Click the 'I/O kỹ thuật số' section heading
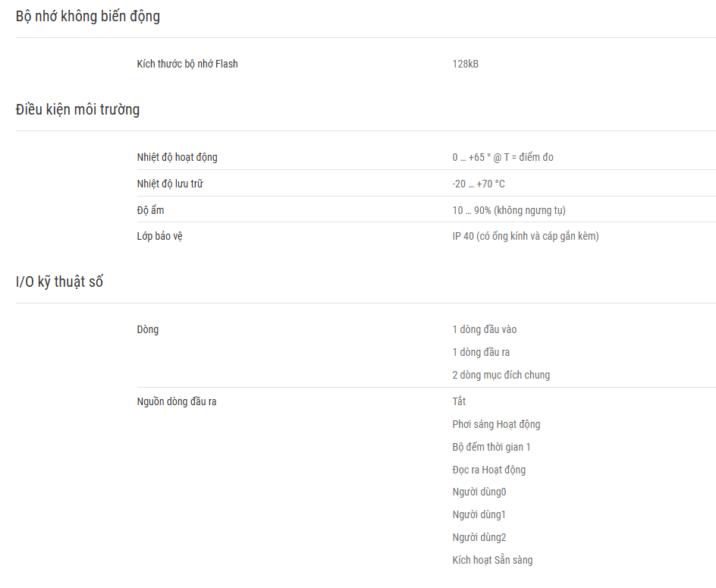 (59, 282)
